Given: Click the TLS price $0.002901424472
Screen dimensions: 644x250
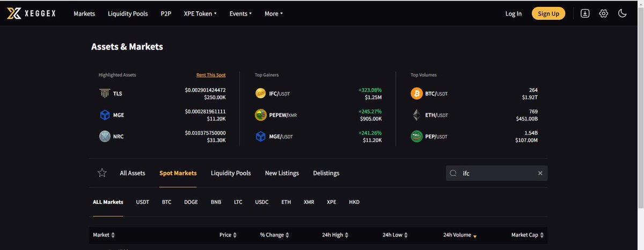Looking at the screenshot, I should 206,90.
